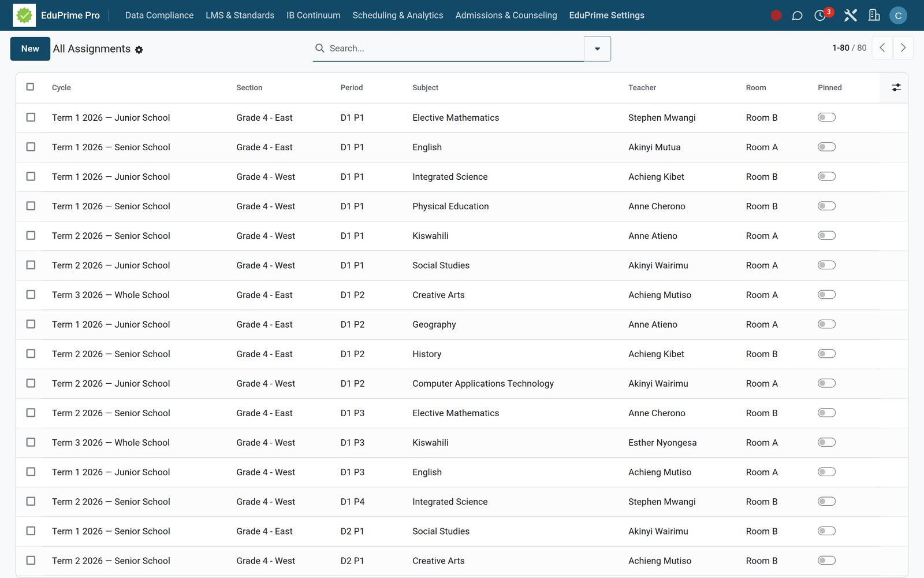Click the Stephen Mwangi Elective Mathematics cell
The height and width of the screenshot is (578, 924).
point(662,118)
